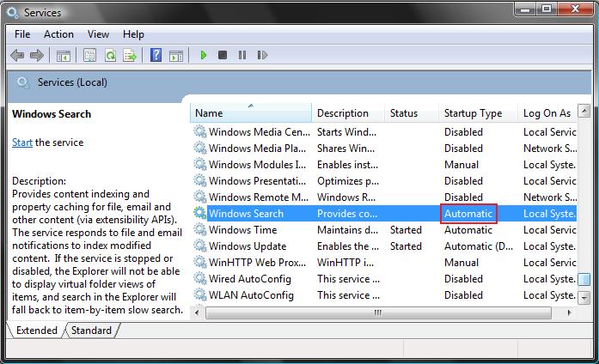This screenshot has height=364, width=599.
Task: Close the Services window
Action: point(575,9)
